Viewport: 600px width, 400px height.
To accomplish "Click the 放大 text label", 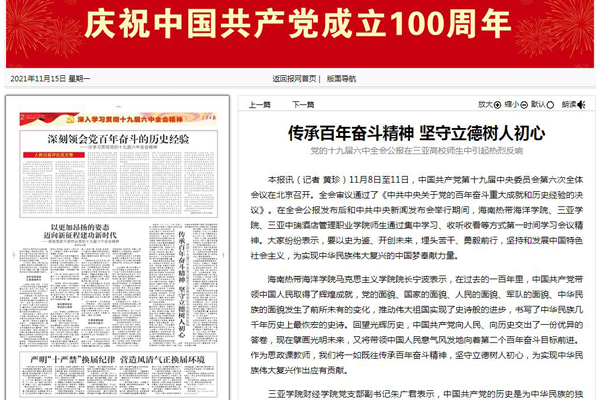I will tap(485, 103).
